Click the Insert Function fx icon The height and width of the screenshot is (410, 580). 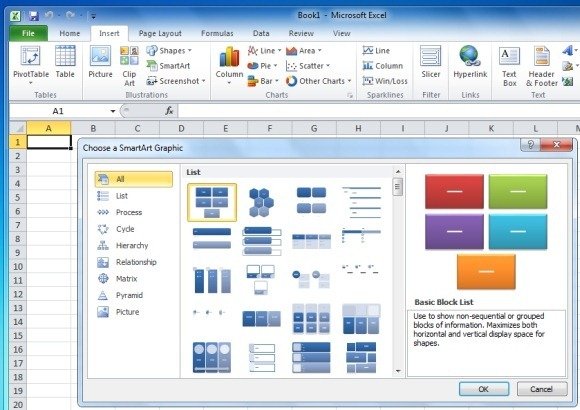(169, 111)
